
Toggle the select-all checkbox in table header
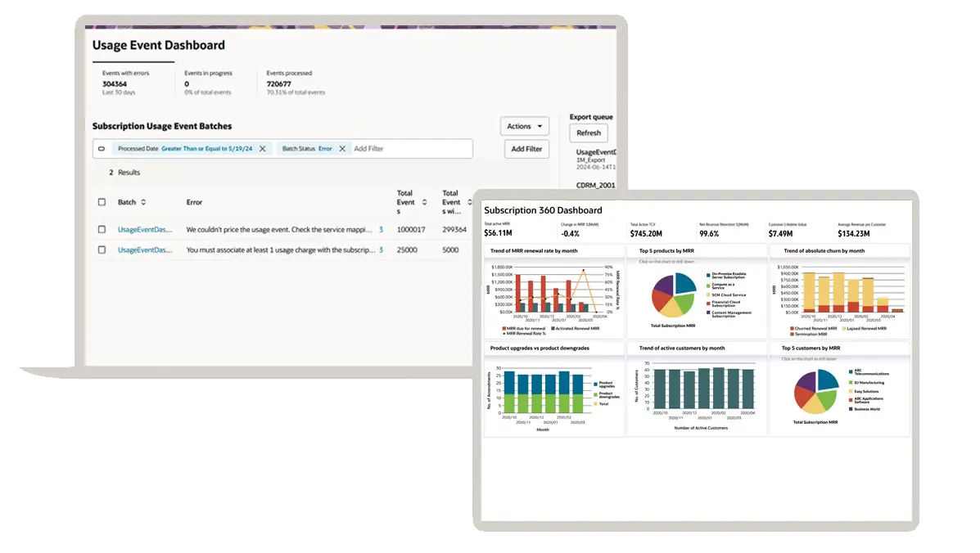pos(102,202)
